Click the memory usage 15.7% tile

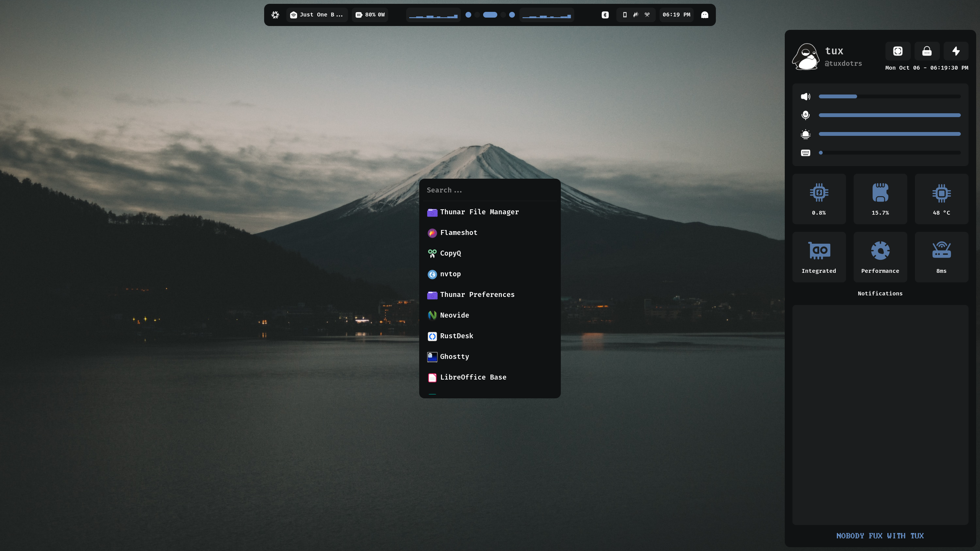[x=880, y=199]
